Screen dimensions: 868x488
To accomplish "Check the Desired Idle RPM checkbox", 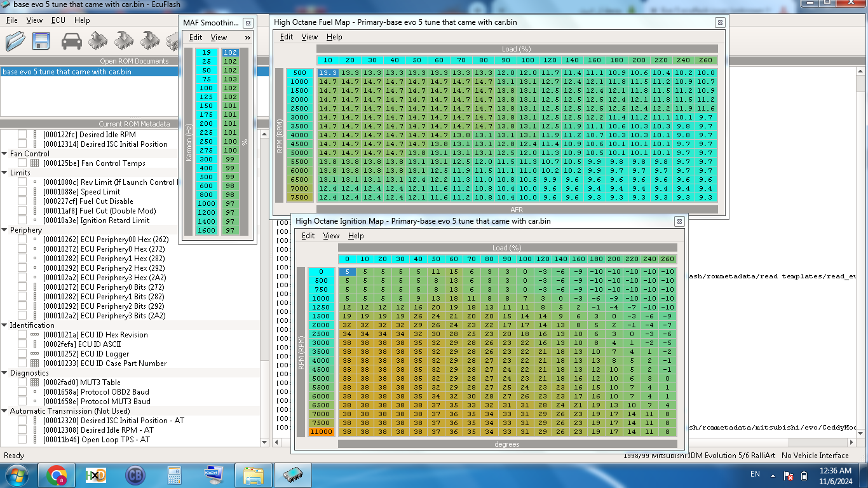I will pos(22,135).
